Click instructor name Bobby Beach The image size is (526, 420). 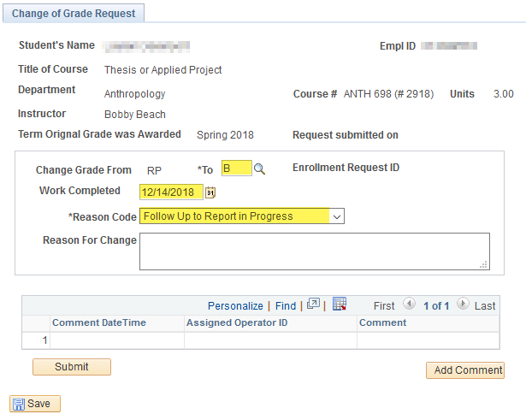click(135, 115)
